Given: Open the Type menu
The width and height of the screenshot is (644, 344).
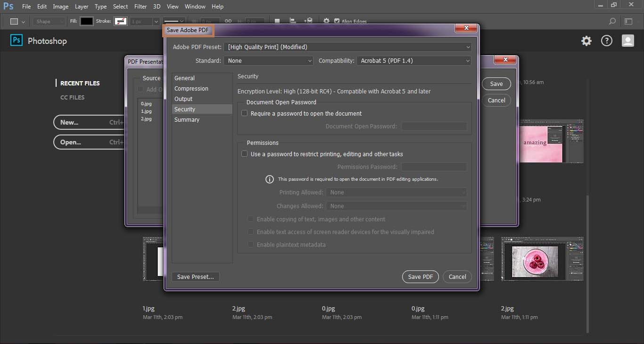Looking at the screenshot, I should click(x=100, y=7).
